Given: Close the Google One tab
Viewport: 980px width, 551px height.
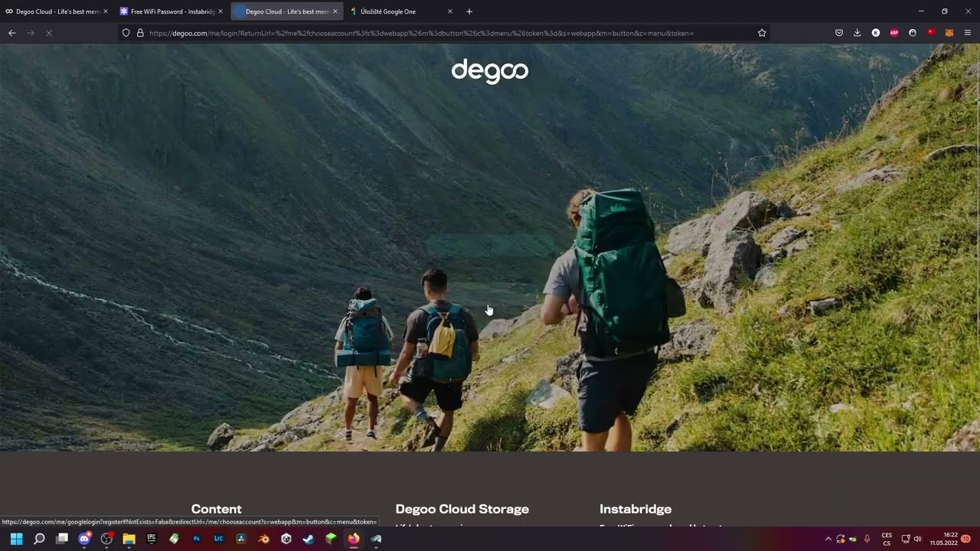Looking at the screenshot, I should [x=450, y=11].
